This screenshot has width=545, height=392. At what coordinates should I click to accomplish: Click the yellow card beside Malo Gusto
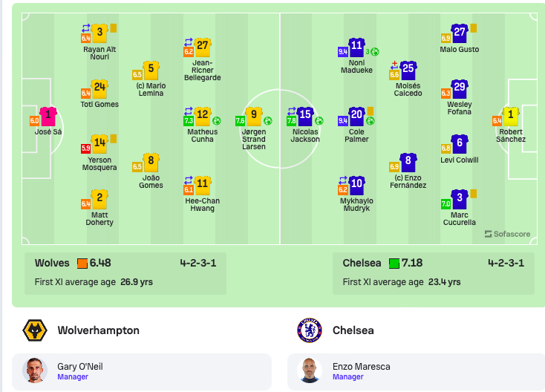click(x=474, y=27)
